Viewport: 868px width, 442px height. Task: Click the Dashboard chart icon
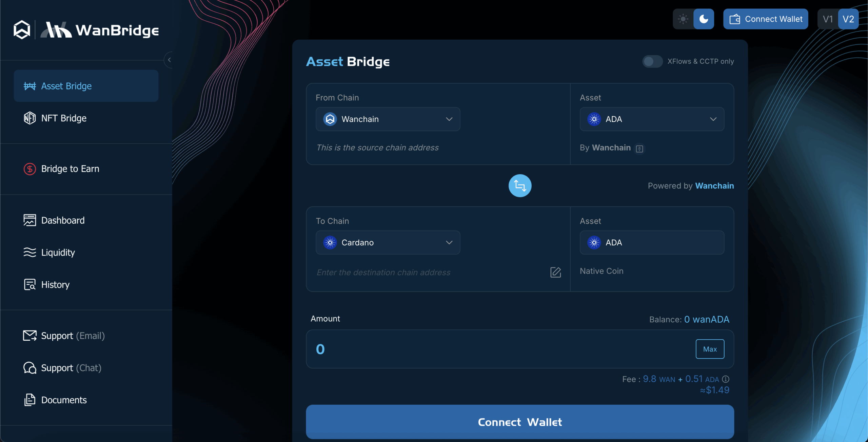click(x=29, y=220)
